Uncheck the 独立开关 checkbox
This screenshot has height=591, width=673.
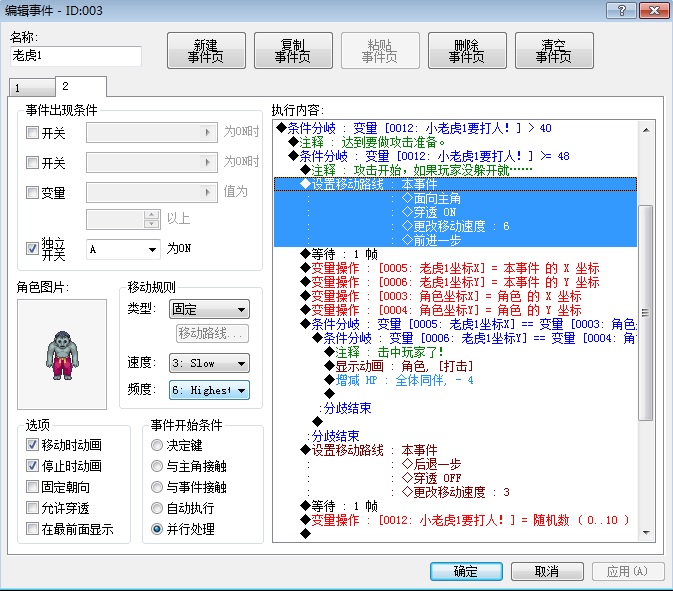(x=33, y=249)
